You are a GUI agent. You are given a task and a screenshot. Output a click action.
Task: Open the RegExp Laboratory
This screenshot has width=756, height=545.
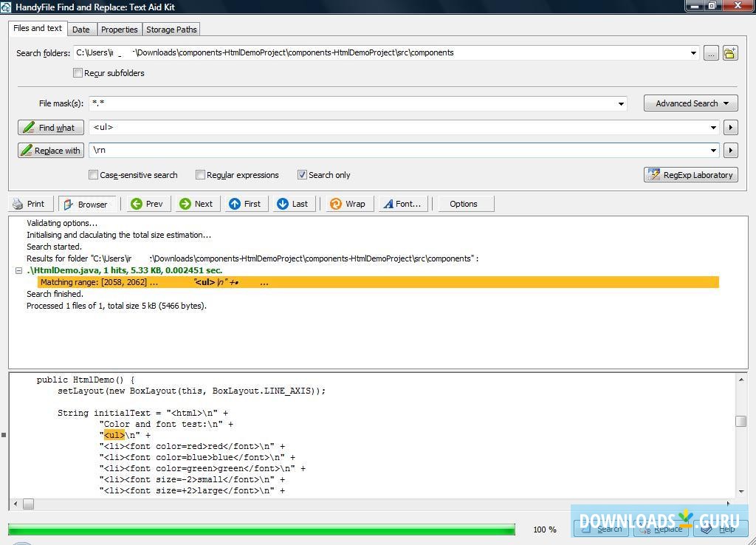(x=690, y=174)
